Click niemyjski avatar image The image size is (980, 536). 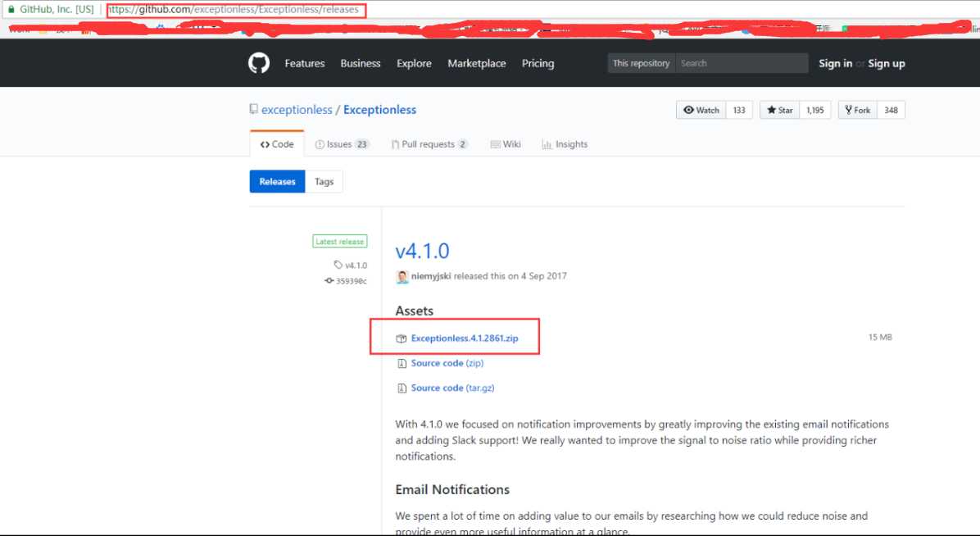[x=402, y=276]
